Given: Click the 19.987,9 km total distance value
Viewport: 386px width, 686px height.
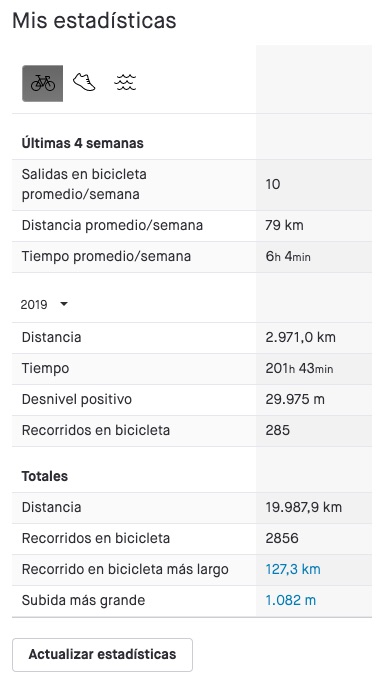Looking at the screenshot, I should pyautogui.click(x=304, y=507).
